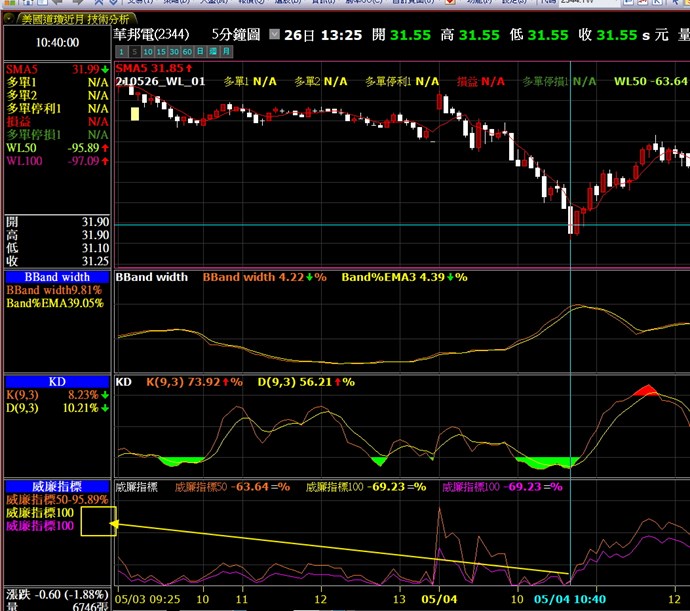Click the 華邦電(2344) stock name title

(x=153, y=35)
